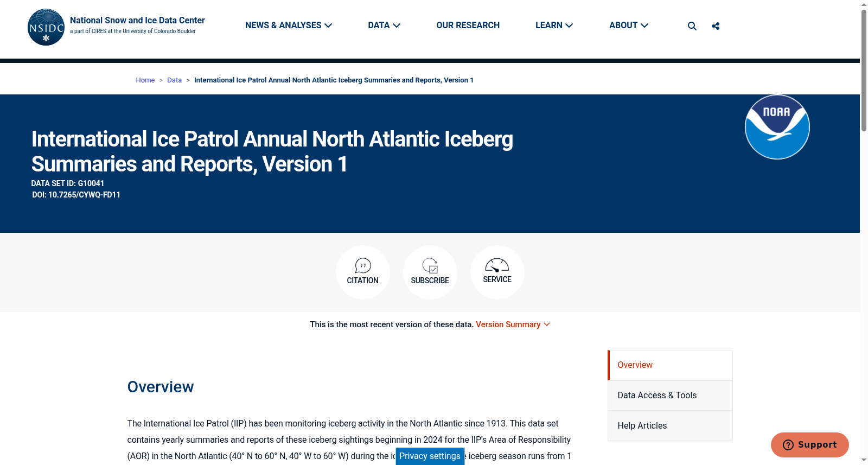Viewport: 868px width, 465px height.
Task: Click the dataset title in breadcrumb
Action: [334, 80]
